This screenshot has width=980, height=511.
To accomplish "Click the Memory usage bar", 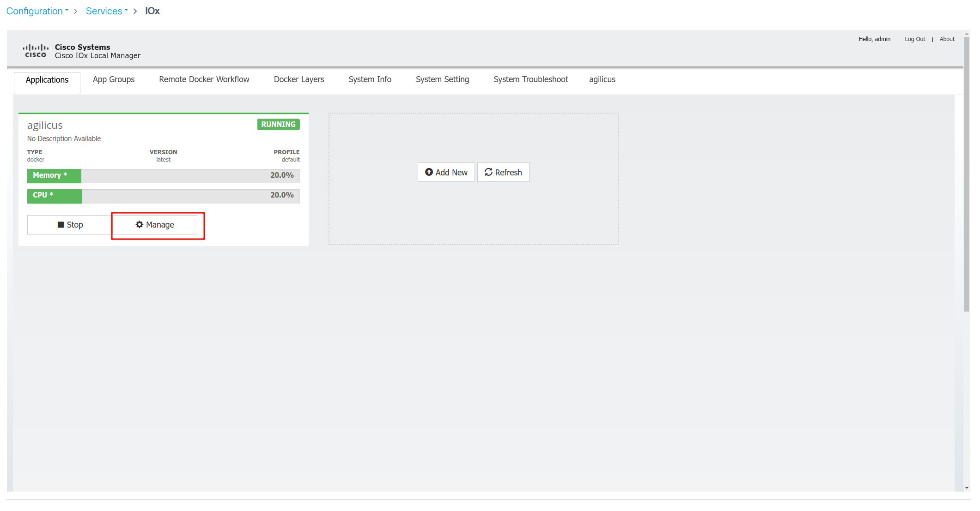I will tap(164, 176).
